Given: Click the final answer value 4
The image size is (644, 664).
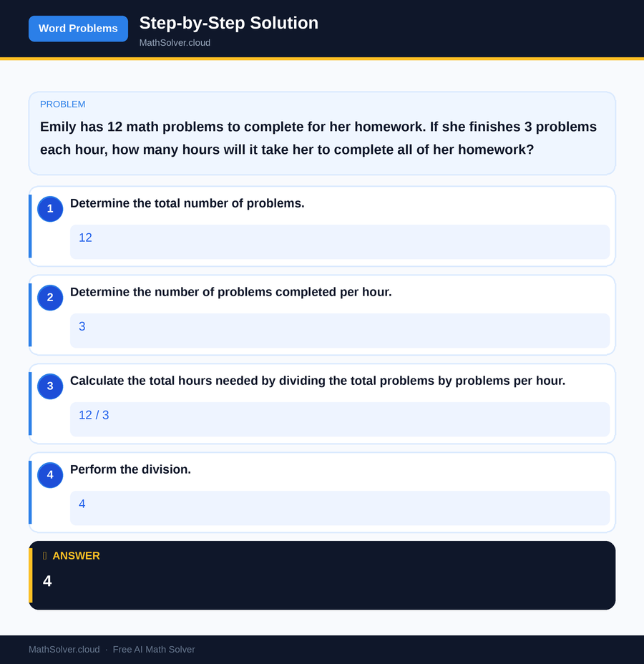Looking at the screenshot, I should click(47, 581).
